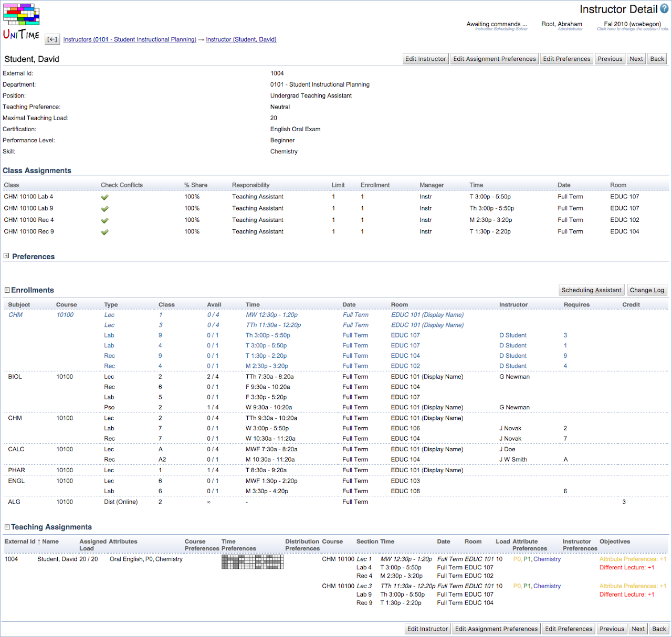Viewport: 672px width, 637px height.
Task: Click the Pso W 9:30a - 10:20a time
Action: tap(269, 408)
